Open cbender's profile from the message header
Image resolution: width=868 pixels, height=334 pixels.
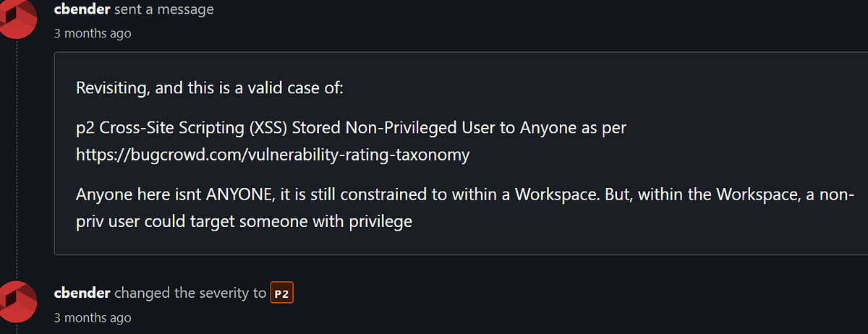(82, 9)
